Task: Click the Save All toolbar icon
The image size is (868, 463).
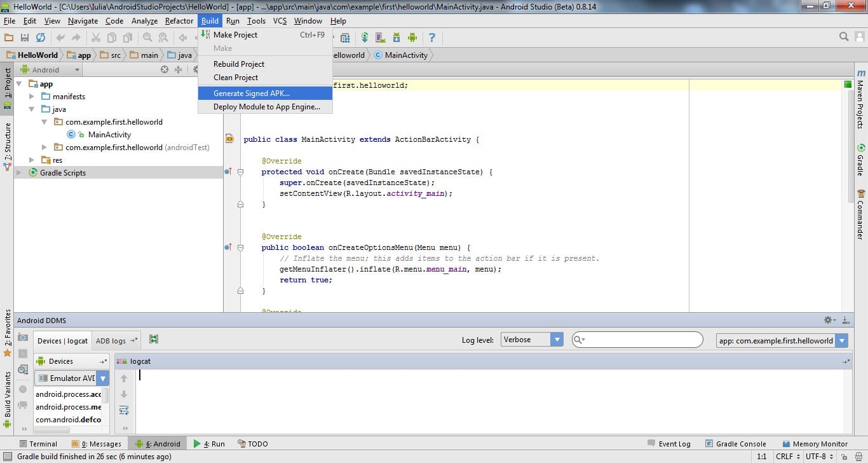Action: [25, 38]
